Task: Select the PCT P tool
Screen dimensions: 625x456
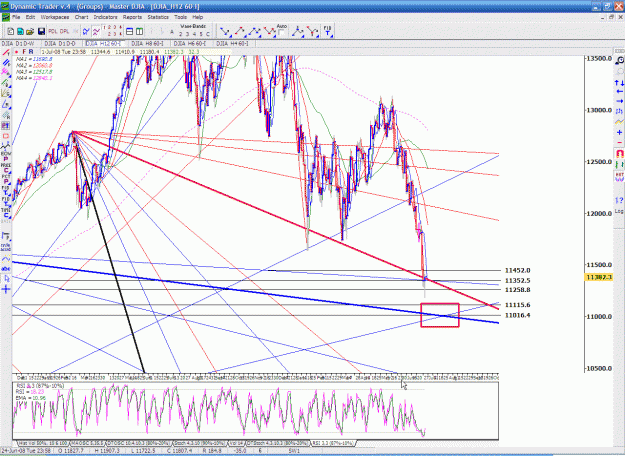Action: (x=6, y=179)
